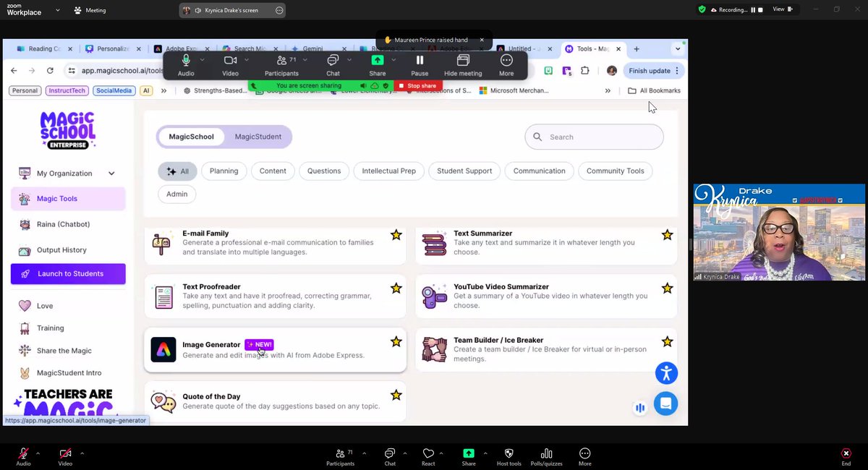Pause the screen share

420,64
